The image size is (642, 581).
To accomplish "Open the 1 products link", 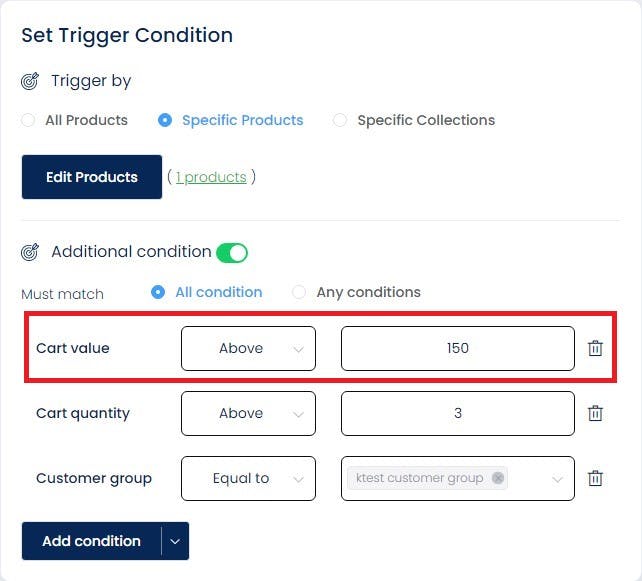I will pos(211,177).
